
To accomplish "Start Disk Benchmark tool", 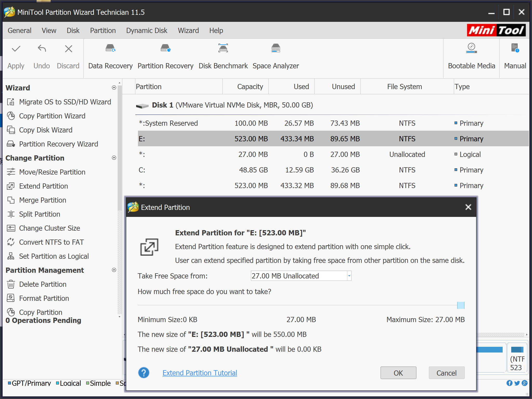I will (223, 57).
